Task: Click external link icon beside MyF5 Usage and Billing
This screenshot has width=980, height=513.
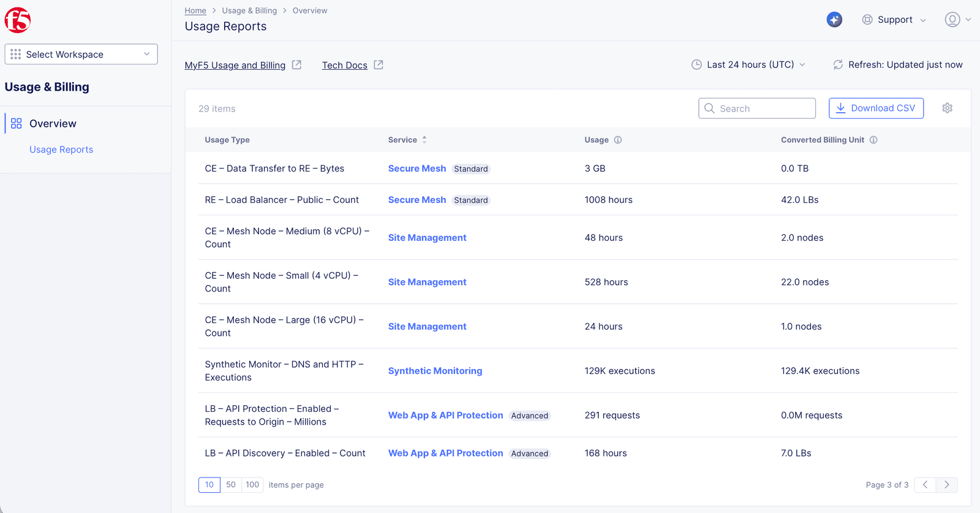Action: tap(296, 65)
